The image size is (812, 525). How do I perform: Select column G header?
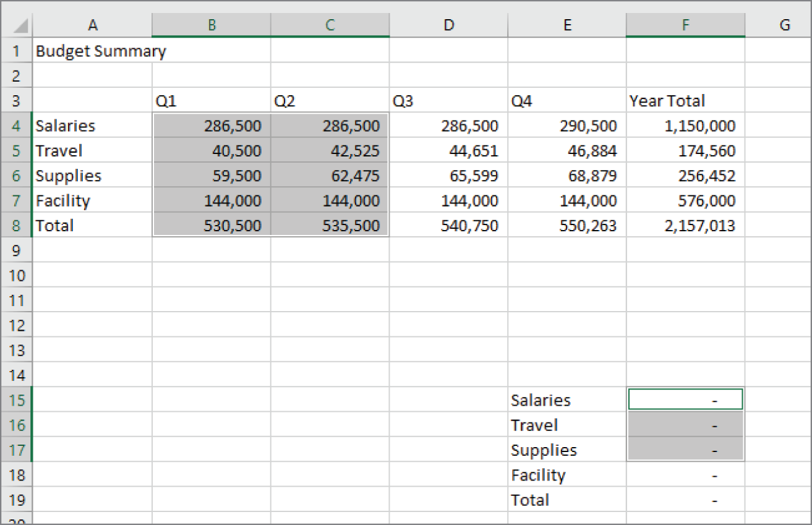pos(778,25)
